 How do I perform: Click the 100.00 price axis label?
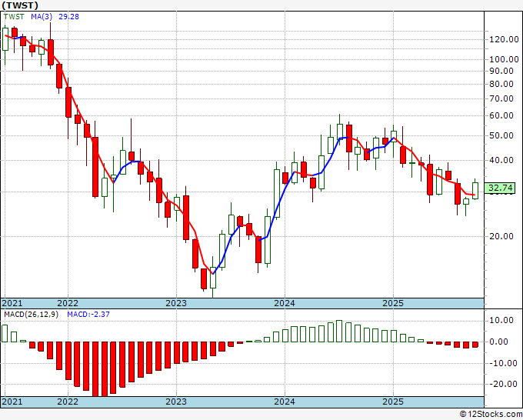pyautogui.click(x=504, y=59)
